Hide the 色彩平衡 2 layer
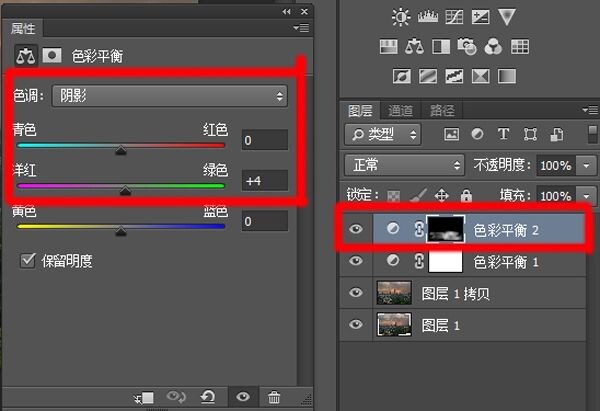The height and width of the screenshot is (411, 600). point(355,229)
